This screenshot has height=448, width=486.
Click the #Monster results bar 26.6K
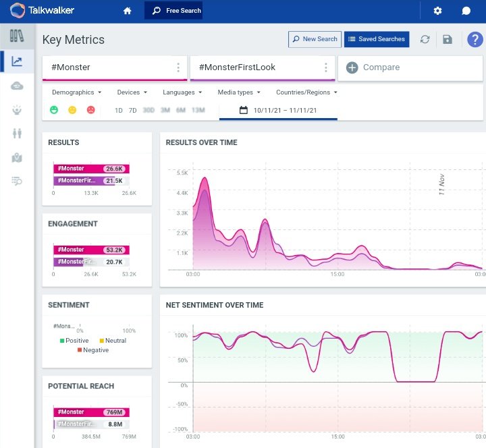coord(91,169)
